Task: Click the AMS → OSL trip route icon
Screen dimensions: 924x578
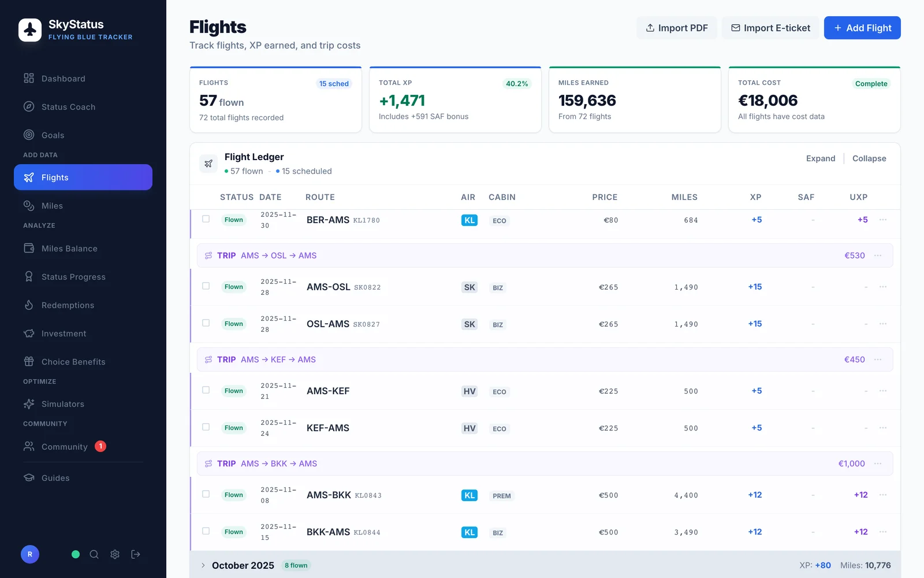Action: pos(208,255)
